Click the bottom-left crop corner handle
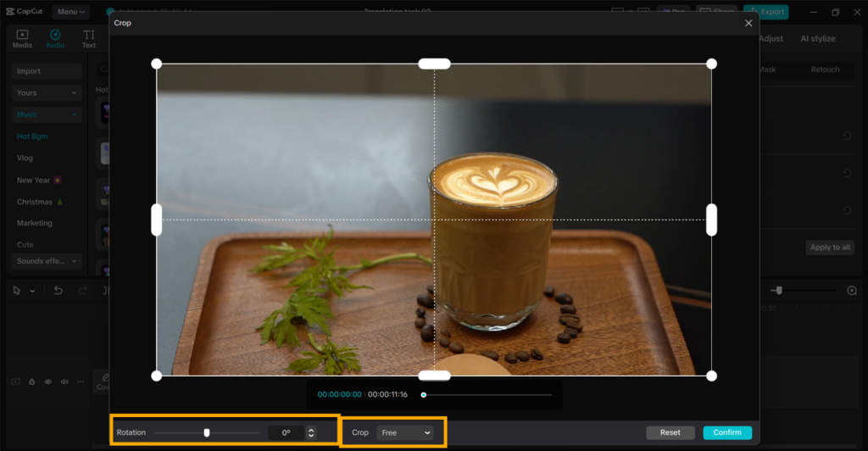This screenshot has width=868, height=451. pyautogui.click(x=156, y=376)
